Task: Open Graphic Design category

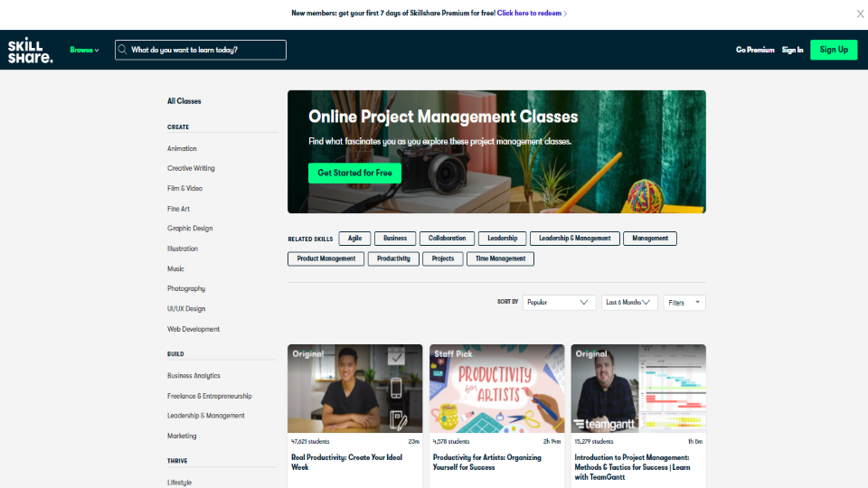Action: click(x=190, y=228)
